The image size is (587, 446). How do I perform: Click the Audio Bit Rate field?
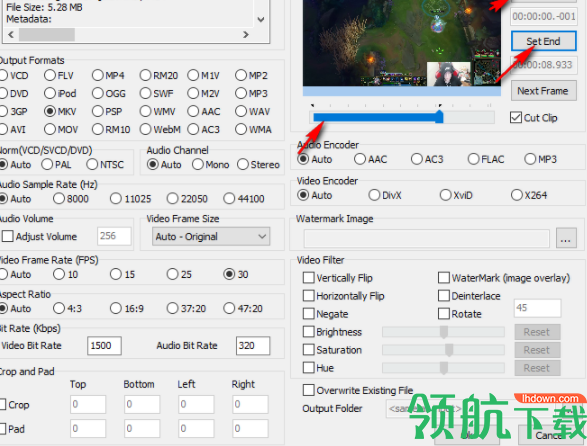click(253, 346)
